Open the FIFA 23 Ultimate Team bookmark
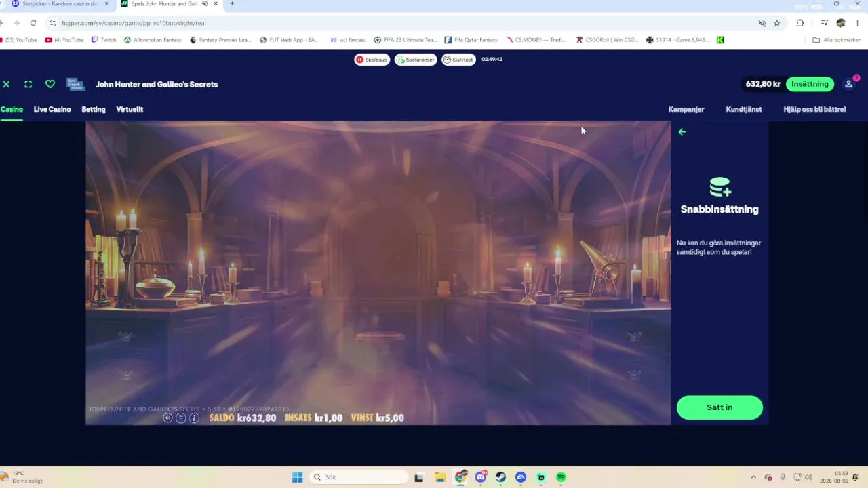868x488 pixels. pyautogui.click(x=406, y=40)
